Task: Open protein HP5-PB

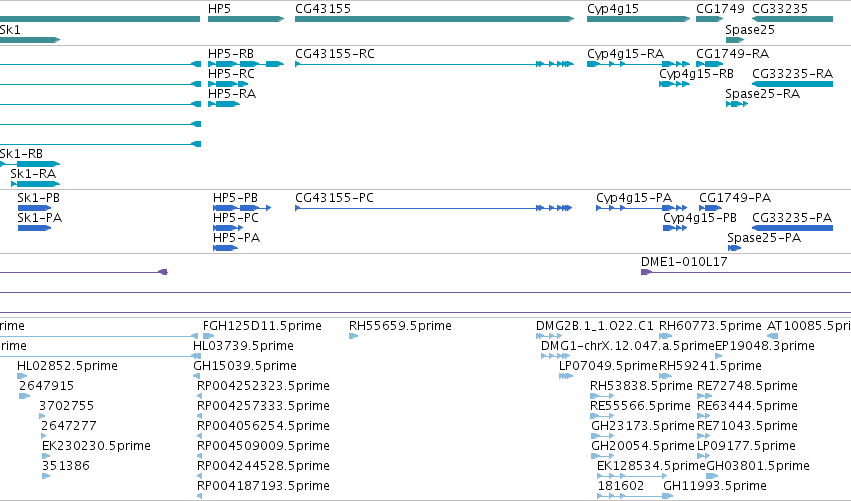Action: click(x=242, y=208)
